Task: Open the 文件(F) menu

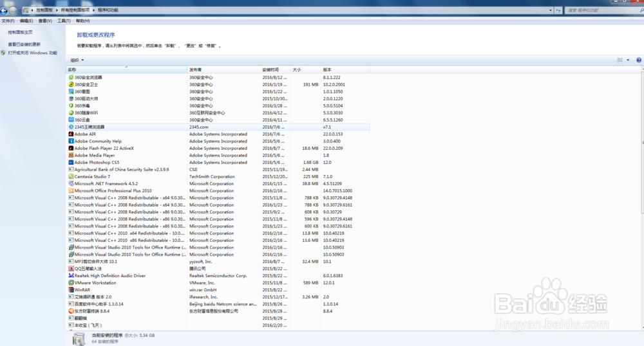Action: coord(8,21)
